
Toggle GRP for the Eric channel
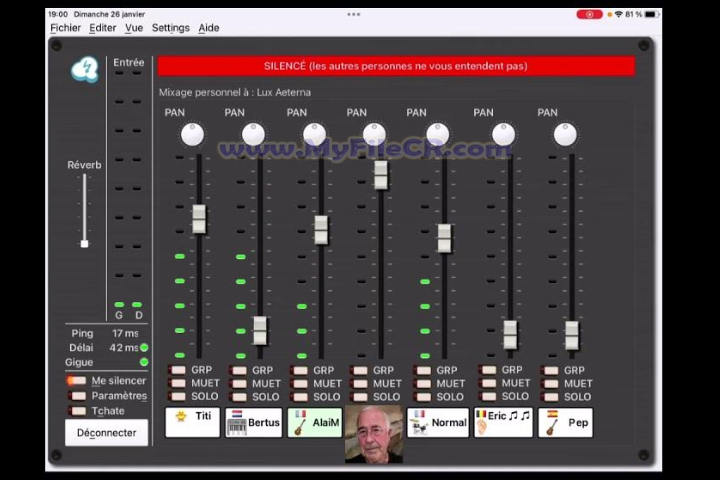point(488,370)
